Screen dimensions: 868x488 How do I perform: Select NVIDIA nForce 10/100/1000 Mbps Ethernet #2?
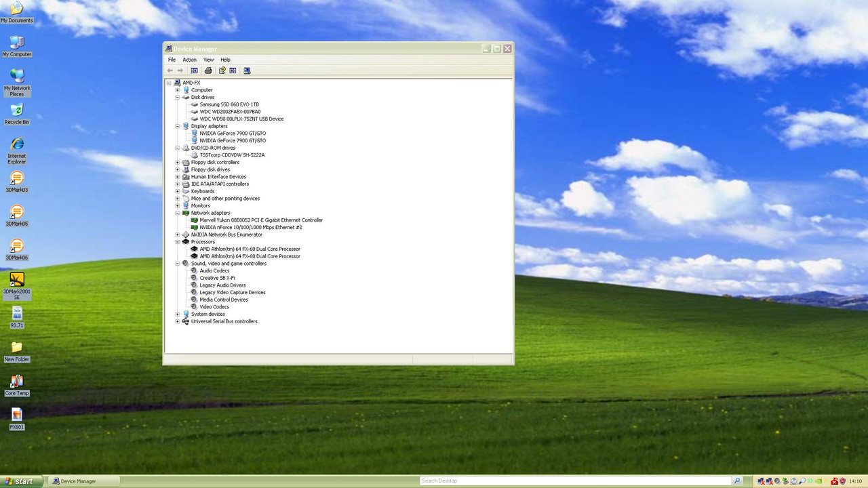pyautogui.click(x=251, y=228)
